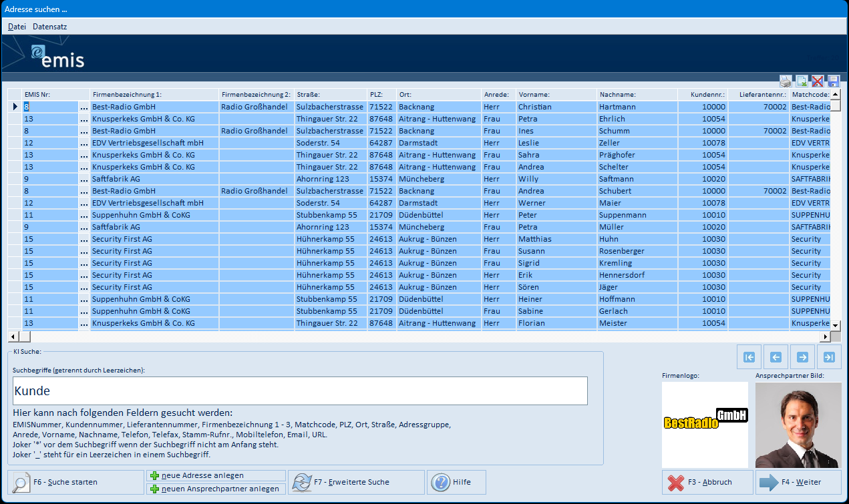The image size is (849, 504).
Task: Jump to first record with navigation arrow
Action: [x=749, y=357]
